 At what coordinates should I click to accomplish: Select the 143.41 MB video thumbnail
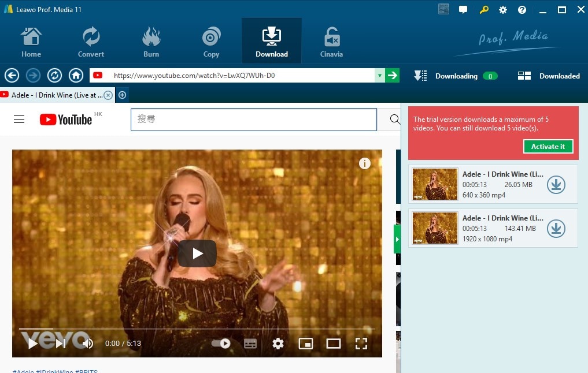435,228
